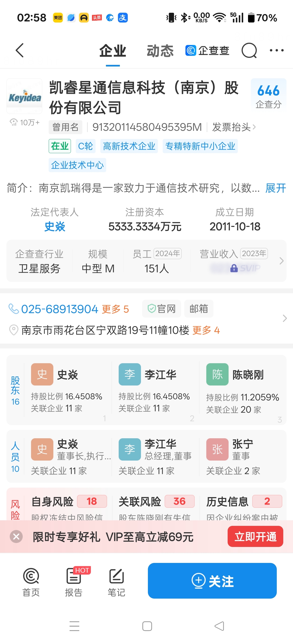Open 人员 10 personnel section label
Viewport: 293px width, 644px height.
click(15, 457)
